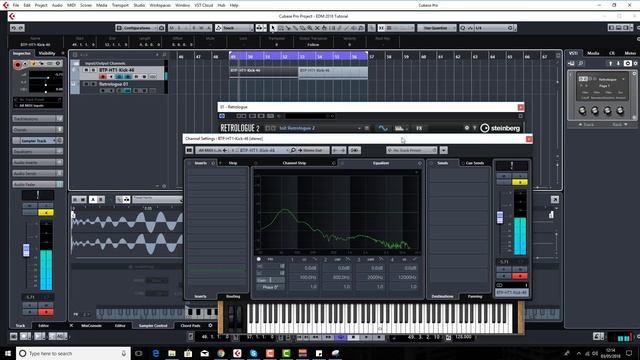
Task: Expand the Sampler Track inspector section
Action: (x=37, y=140)
